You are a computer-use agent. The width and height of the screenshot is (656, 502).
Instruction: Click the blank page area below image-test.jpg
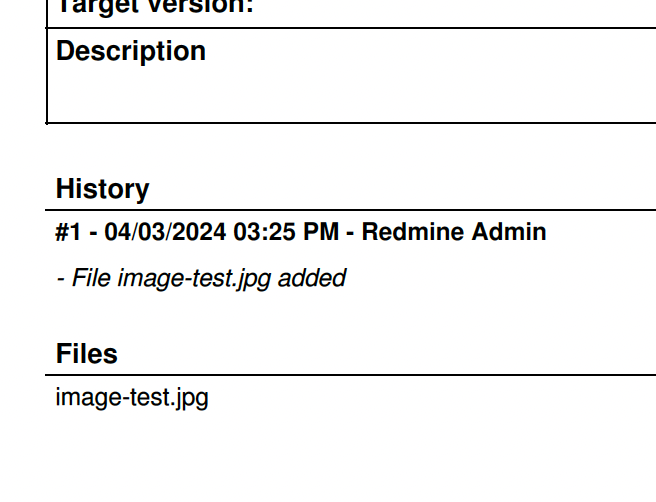[x=328, y=458]
